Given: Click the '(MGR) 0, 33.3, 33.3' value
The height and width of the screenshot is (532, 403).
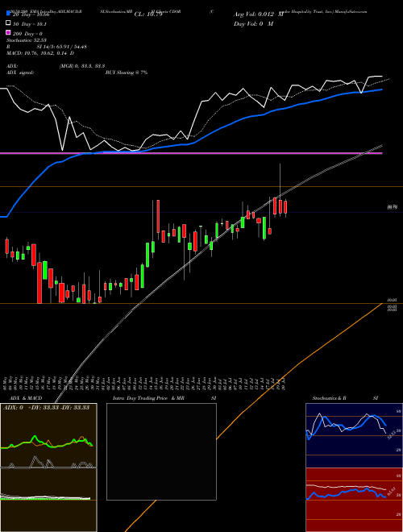Looking at the screenshot, I should [x=82, y=66].
